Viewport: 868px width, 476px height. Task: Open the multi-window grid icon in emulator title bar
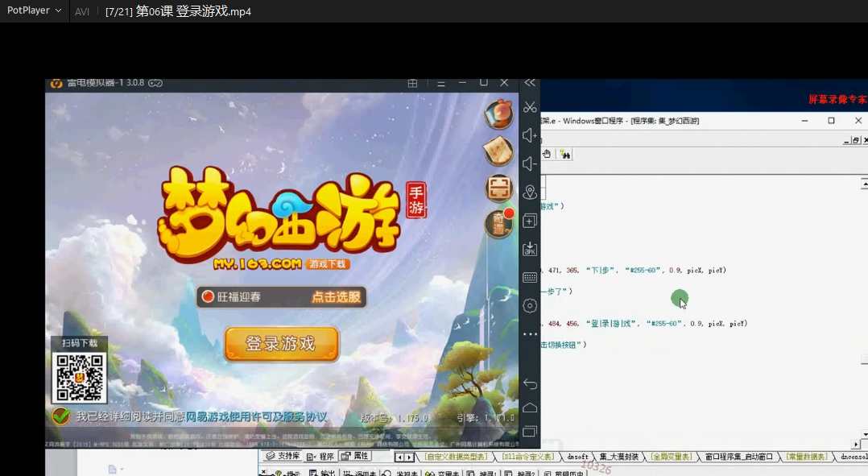[412, 83]
